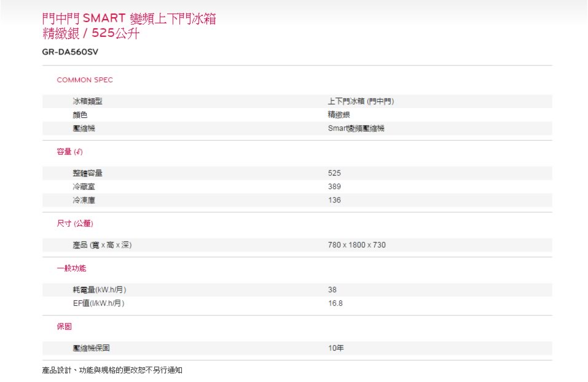
Task: Click the COMMON SPEC section heading
Action: pos(85,80)
